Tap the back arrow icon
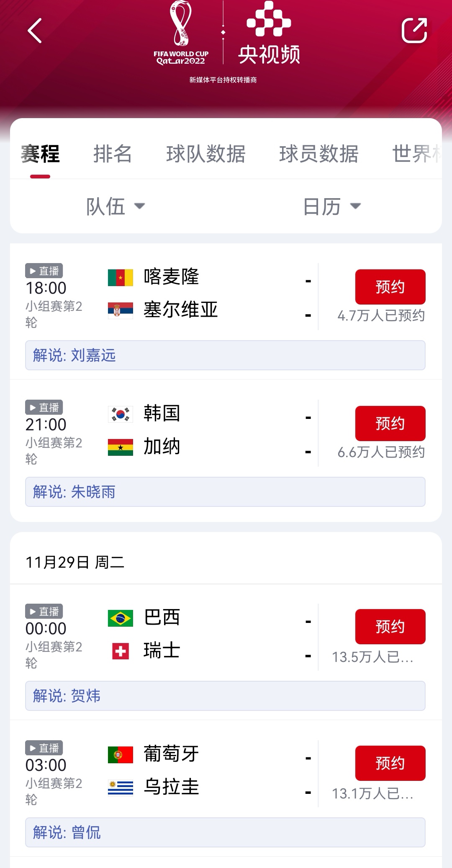The height and width of the screenshot is (868, 452). [35, 31]
